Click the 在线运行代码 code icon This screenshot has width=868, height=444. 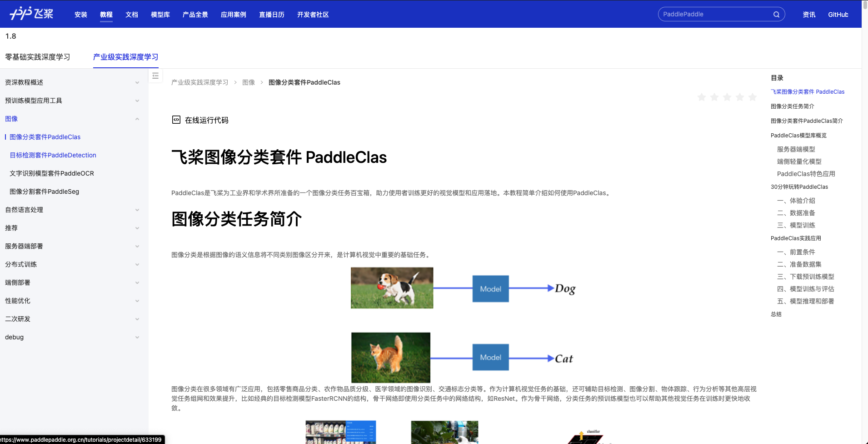pos(176,120)
